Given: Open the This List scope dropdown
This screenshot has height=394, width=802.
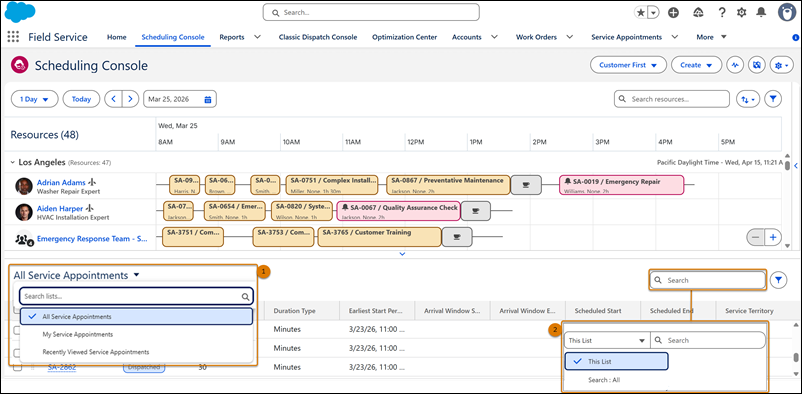Looking at the screenshot, I should coord(607,340).
